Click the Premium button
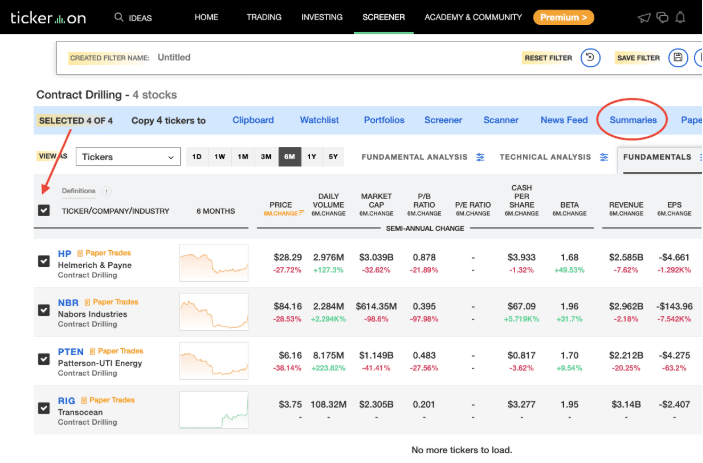 pyautogui.click(x=564, y=17)
